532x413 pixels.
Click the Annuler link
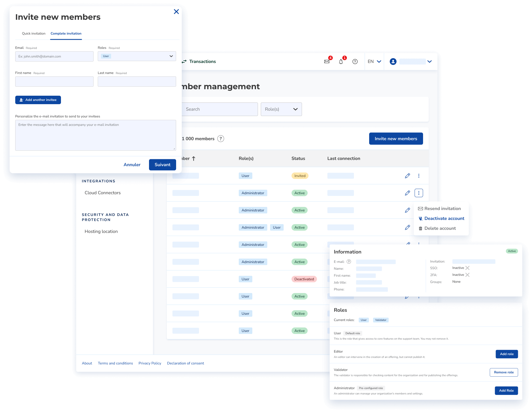tap(132, 165)
